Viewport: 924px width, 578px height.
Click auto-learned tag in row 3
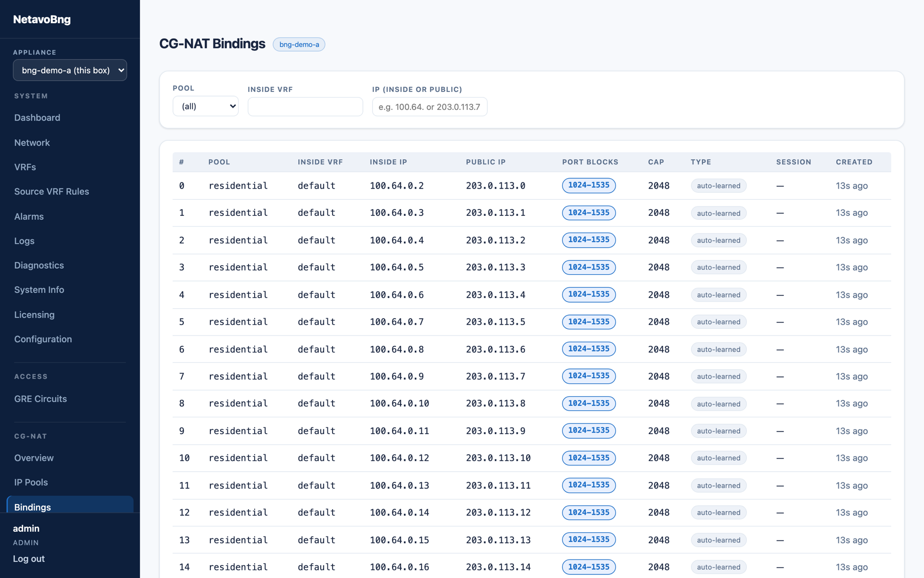(x=718, y=267)
